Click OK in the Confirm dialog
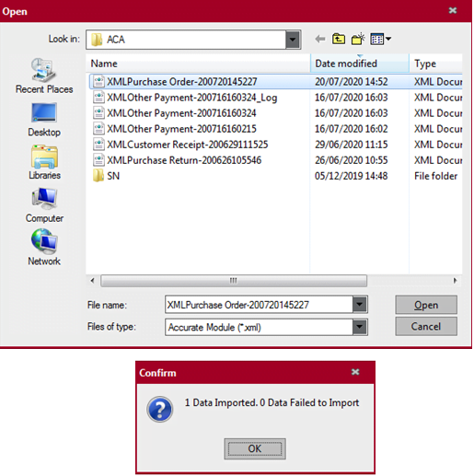 tap(255, 448)
